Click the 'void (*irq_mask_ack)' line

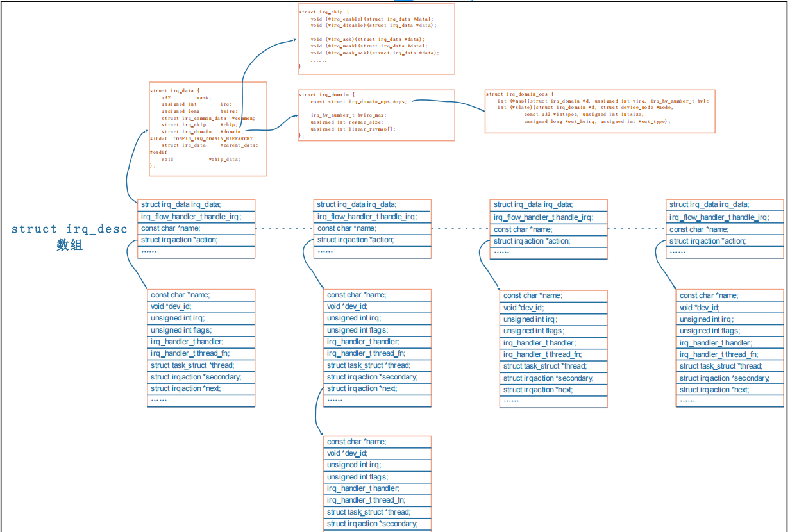tap(374, 53)
